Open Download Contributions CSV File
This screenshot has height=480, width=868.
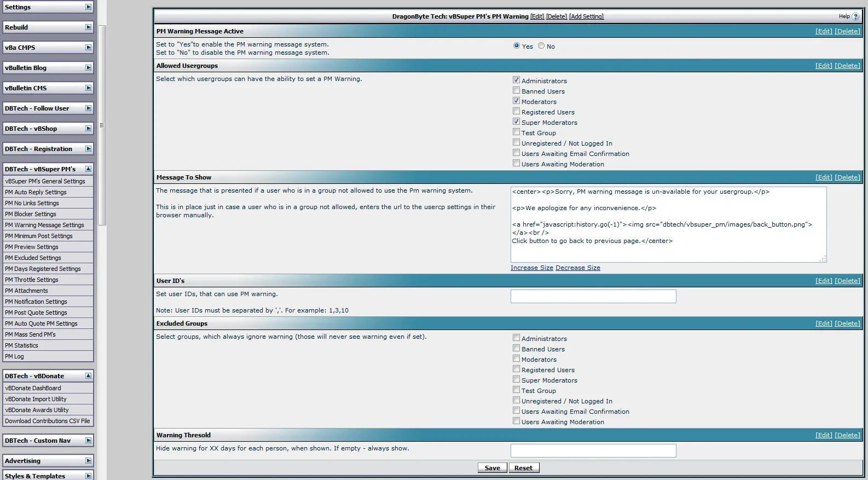point(48,421)
